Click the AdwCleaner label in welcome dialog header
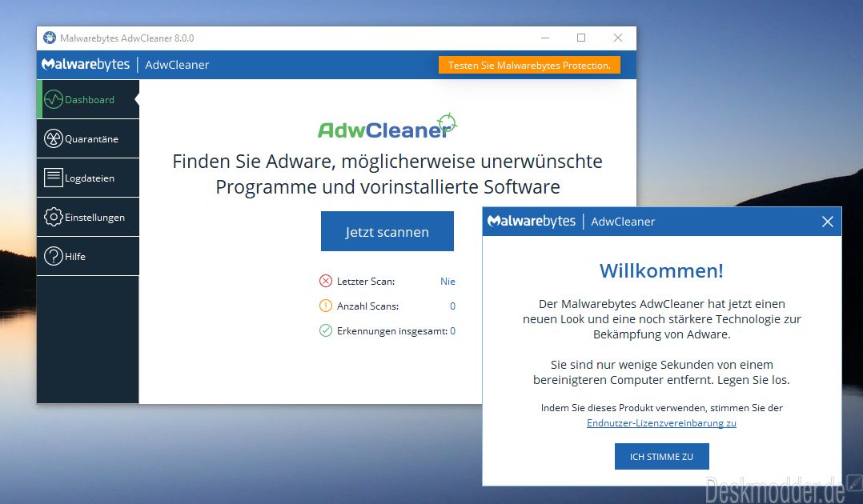The height and width of the screenshot is (504, 863). [x=623, y=222]
